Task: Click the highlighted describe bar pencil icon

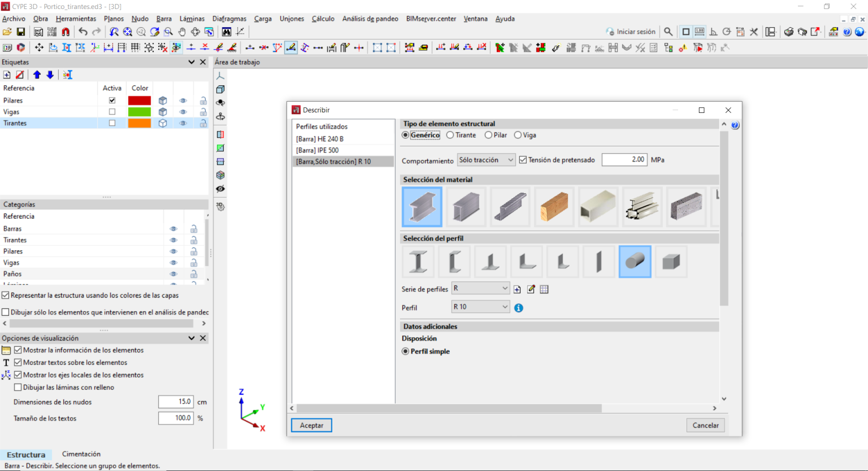Action: tap(291, 48)
